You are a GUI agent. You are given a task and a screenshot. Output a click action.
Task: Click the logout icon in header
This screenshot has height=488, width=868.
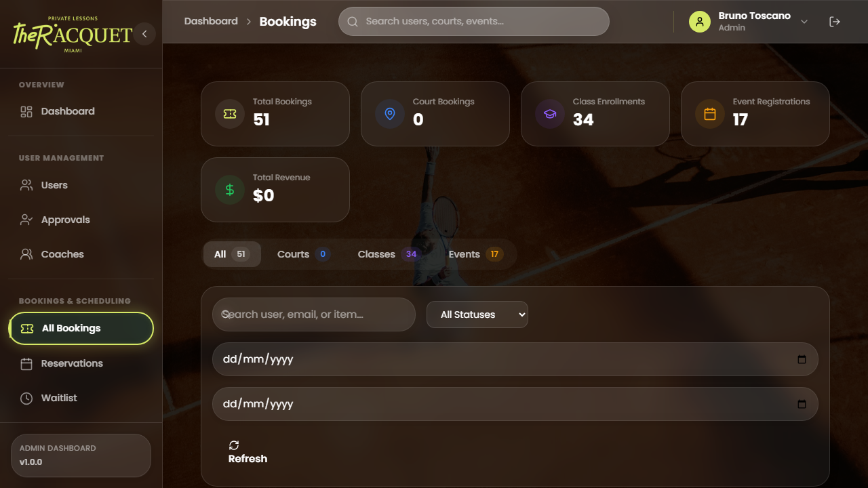tap(835, 22)
